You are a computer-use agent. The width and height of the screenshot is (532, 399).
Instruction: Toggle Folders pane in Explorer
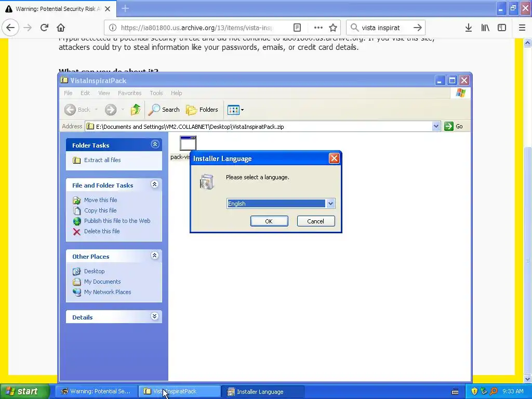click(202, 110)
